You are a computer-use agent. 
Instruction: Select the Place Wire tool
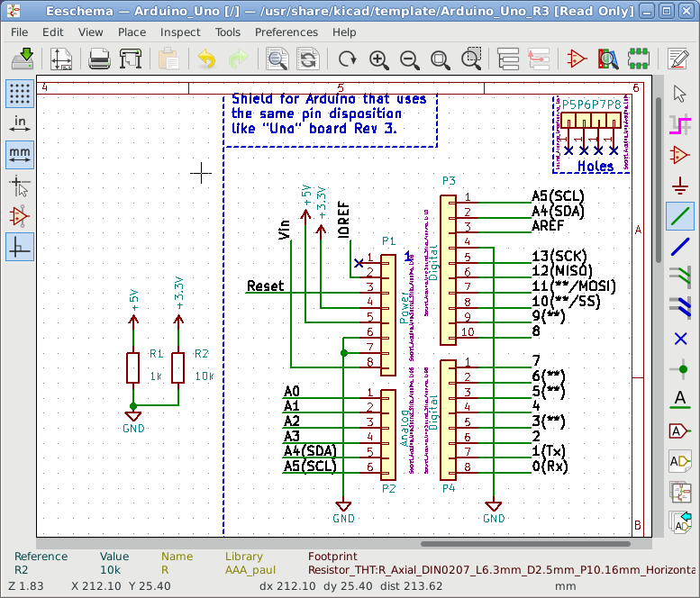[680, 216]
